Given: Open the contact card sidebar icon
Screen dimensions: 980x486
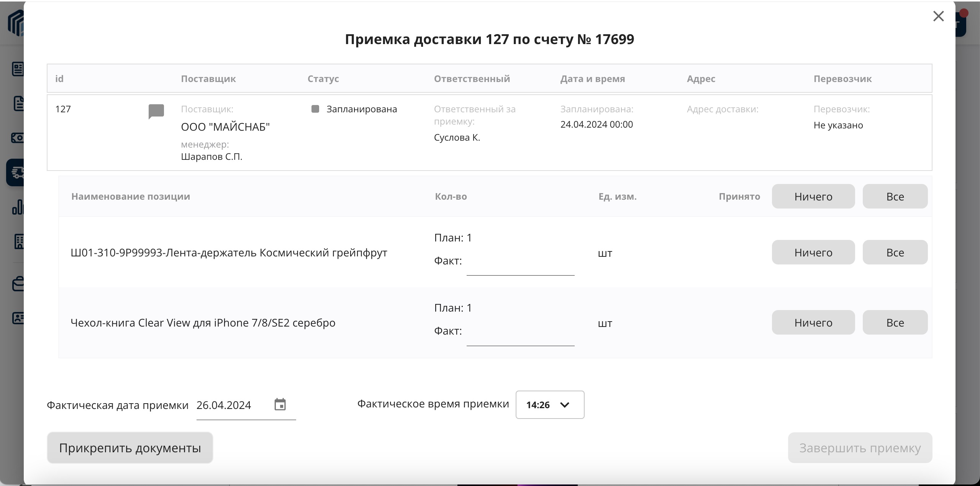Looking at the screenshot, I should click(x=17, y=318).
